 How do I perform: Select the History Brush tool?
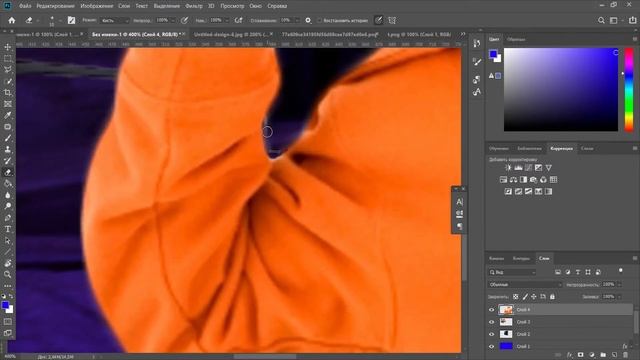(x=8, y=161)
